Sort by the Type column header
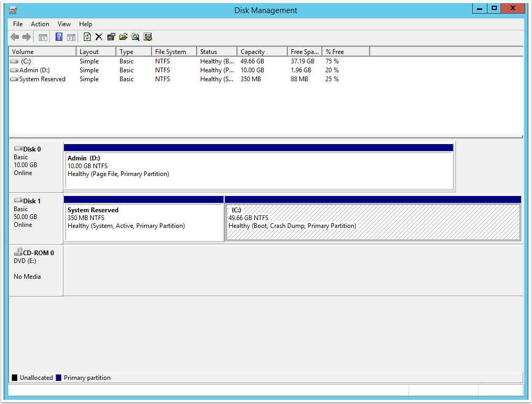This screenshot has height=404, width=532. click(x=134, y=52)
